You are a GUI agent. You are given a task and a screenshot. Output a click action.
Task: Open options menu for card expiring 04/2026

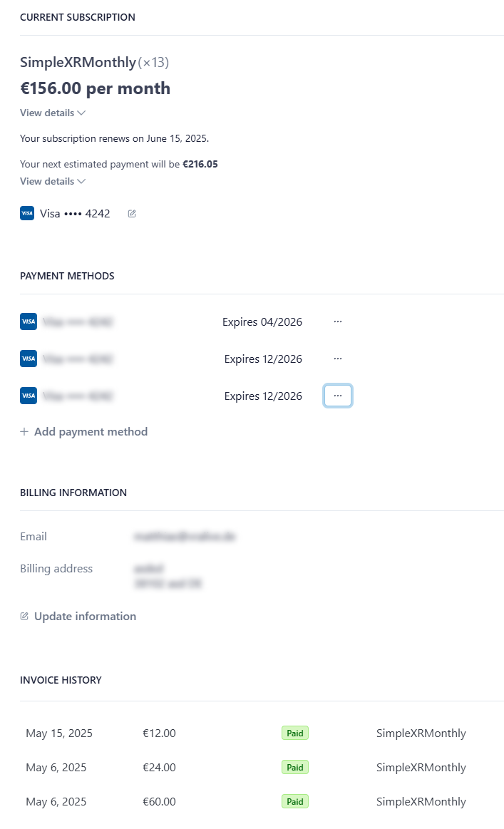click(338, 322)
